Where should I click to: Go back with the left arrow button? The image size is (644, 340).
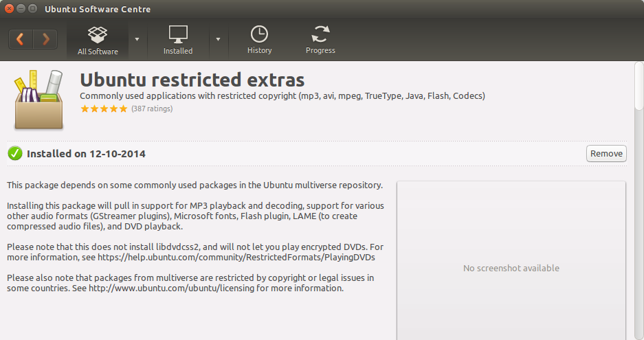coord(21,39)
